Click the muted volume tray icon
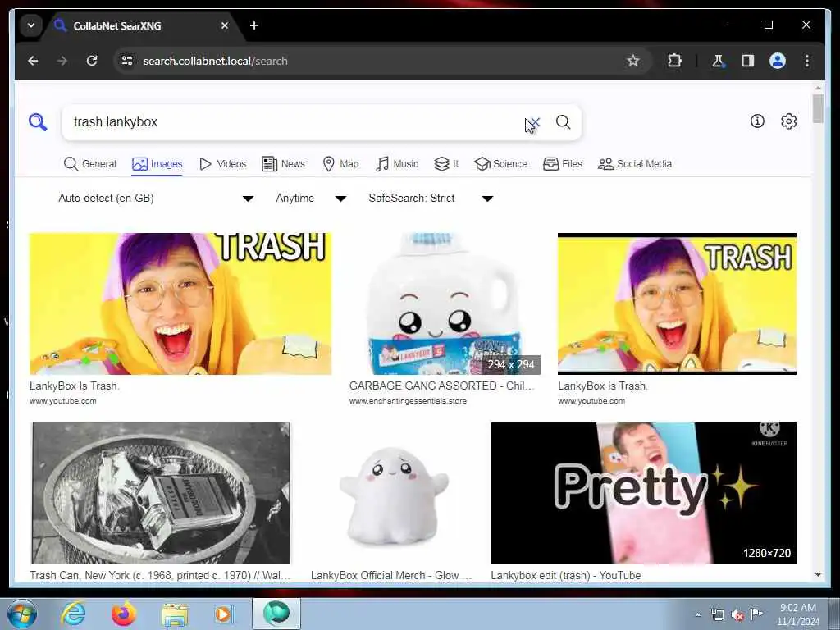 [x=737, y=614]
